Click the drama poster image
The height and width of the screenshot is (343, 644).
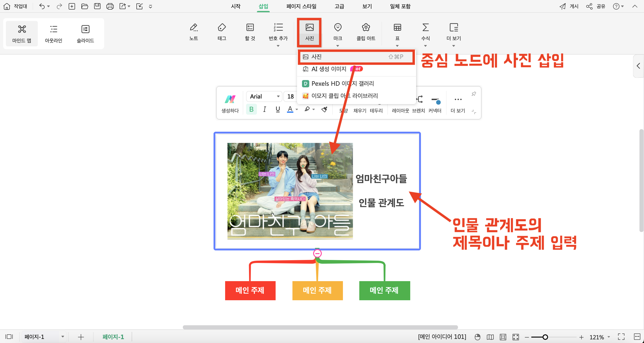click(x=290, y=191)
